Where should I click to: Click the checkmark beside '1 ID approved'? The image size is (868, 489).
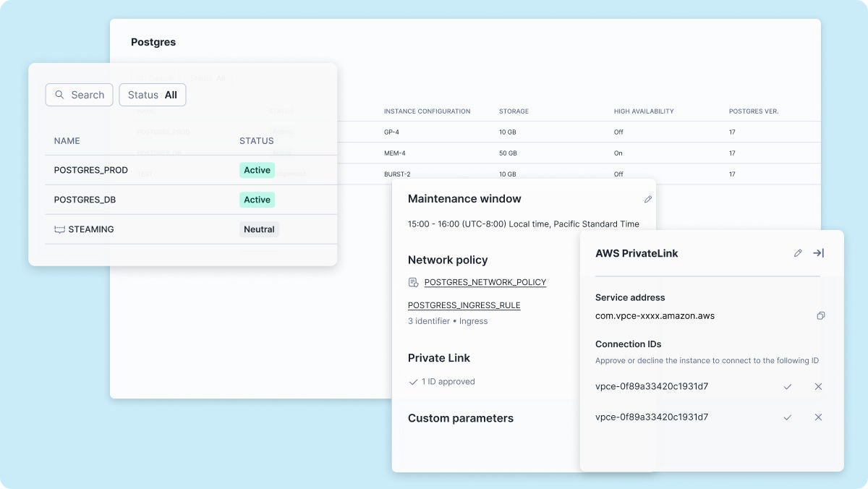coord(414,381)
